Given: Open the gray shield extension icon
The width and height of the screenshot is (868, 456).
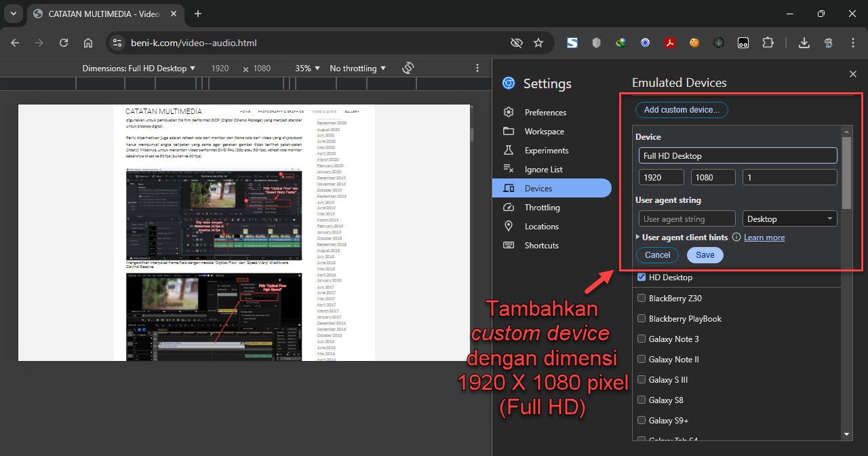Looking at the screenshot, I should coord(597,43).
